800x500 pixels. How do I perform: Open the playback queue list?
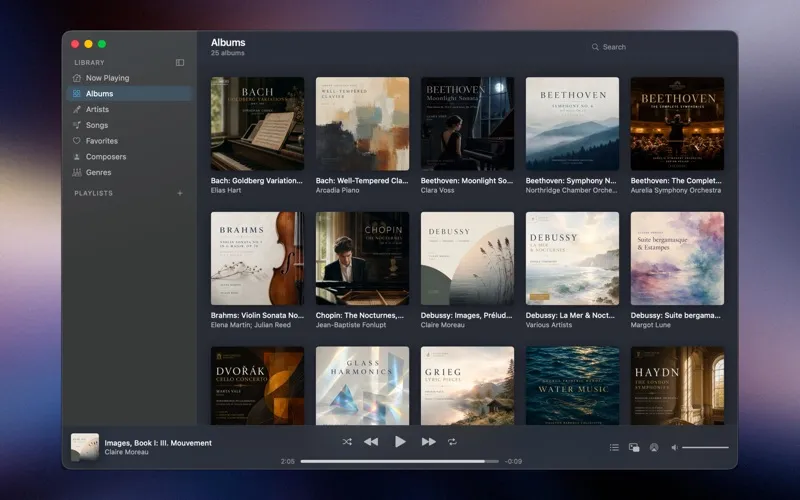[x=614, y=447]
